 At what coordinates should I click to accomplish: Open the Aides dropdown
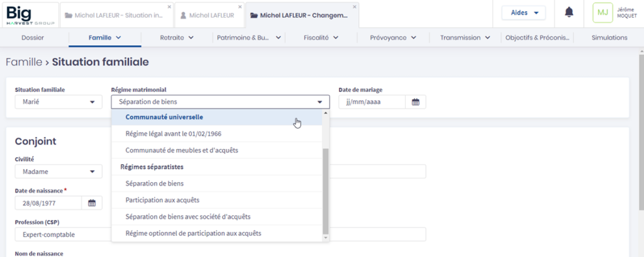(x=523, y=13)
